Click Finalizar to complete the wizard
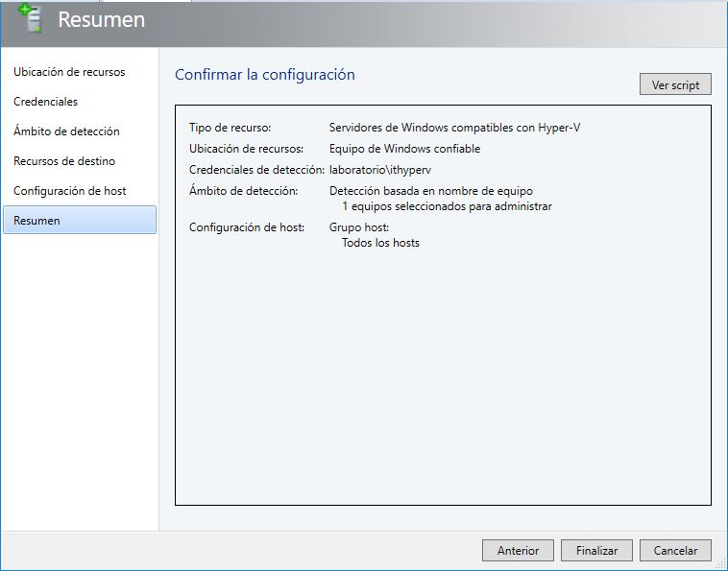Image resolution: width=728 pixels, height=571 pixels. [596, 551]
